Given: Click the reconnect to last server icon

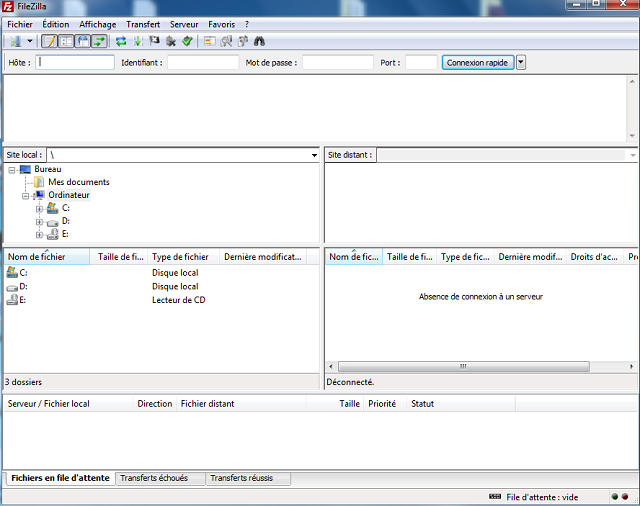Looking at the screenshot, I should (187, 41).
